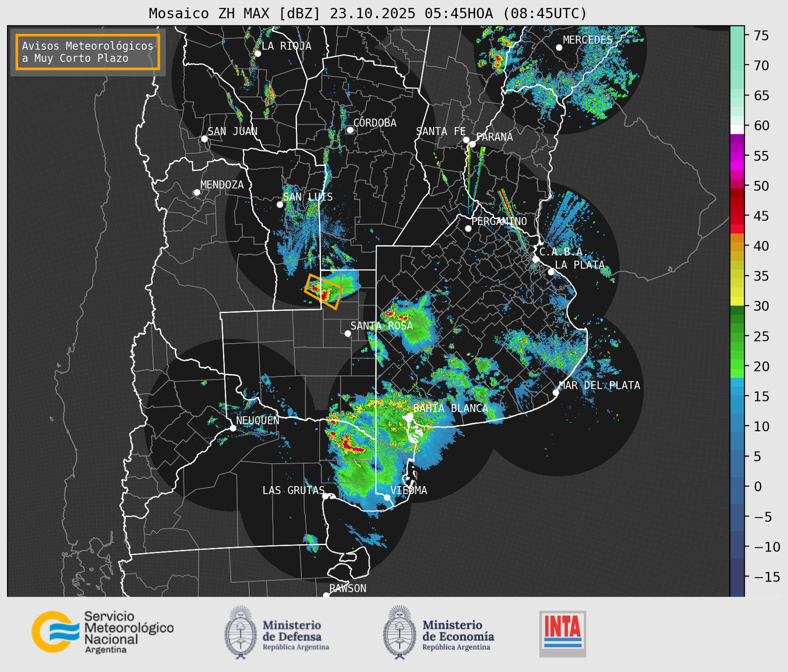Click the RAWSON city label

(x=348, y=588)
